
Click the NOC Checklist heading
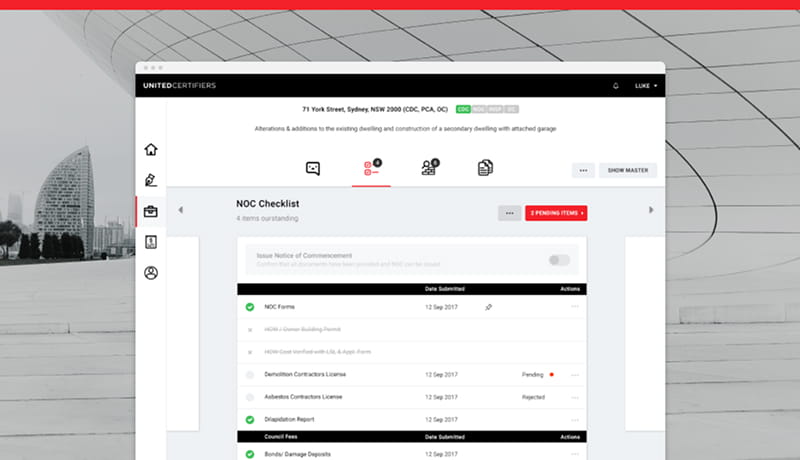point(267,203)
